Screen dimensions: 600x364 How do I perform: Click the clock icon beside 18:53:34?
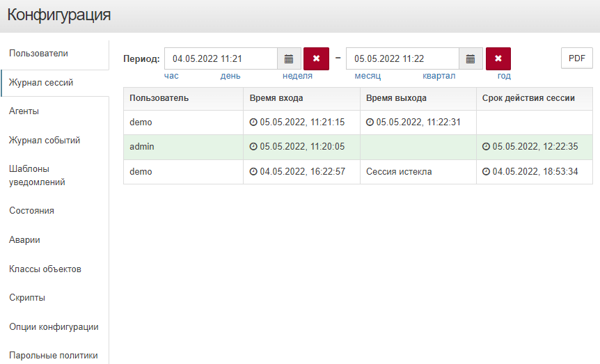pyautogui.click(x=486, y=171)
